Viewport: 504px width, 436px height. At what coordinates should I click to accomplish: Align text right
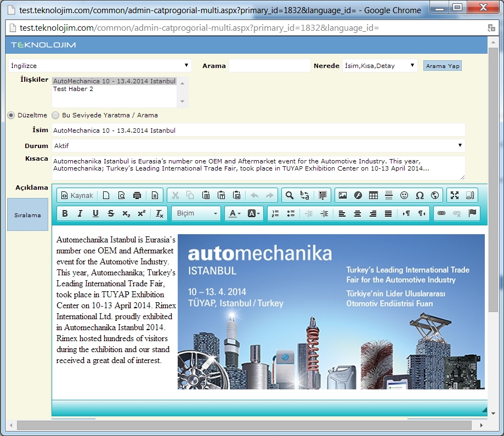click(x=373, y=213)
